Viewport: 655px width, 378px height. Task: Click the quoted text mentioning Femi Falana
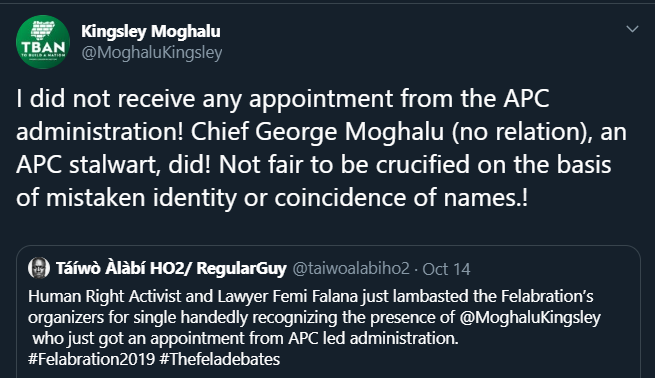pos(311,297)
